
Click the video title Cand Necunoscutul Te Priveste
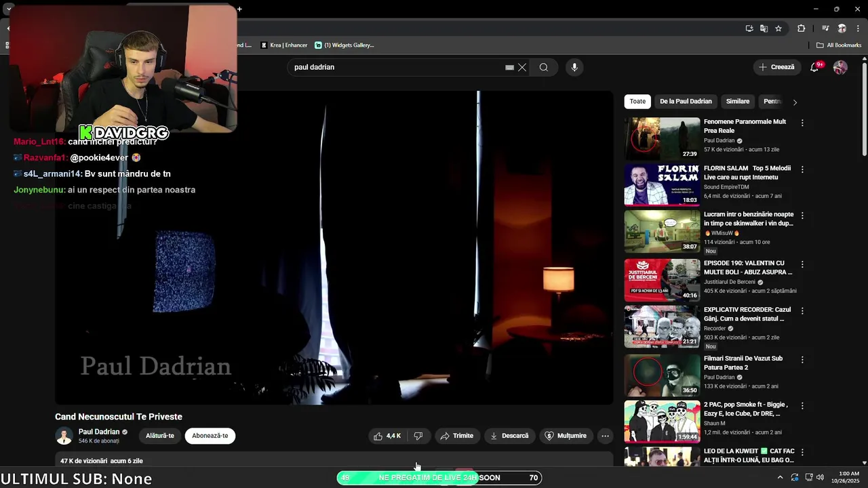coord(119,417)
